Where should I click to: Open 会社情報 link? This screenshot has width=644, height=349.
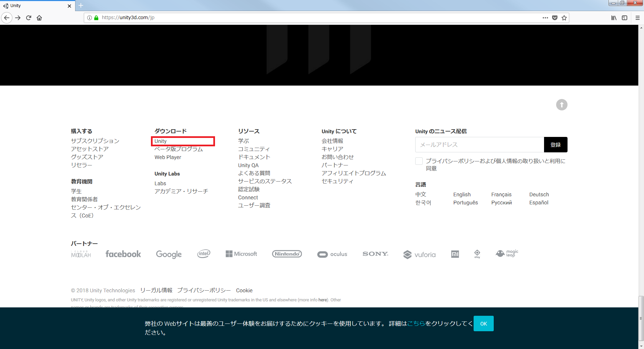tap(332, 141)
